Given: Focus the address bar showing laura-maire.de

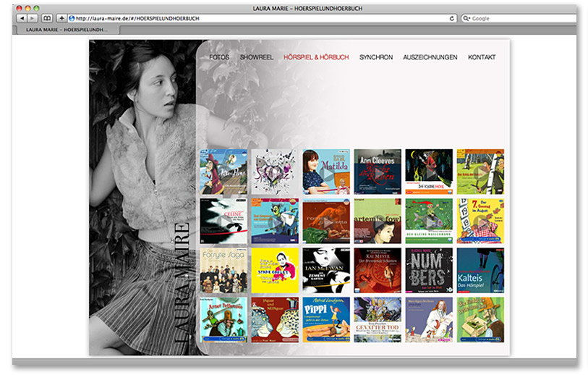Looking at the screenshot, I should 262,18.
